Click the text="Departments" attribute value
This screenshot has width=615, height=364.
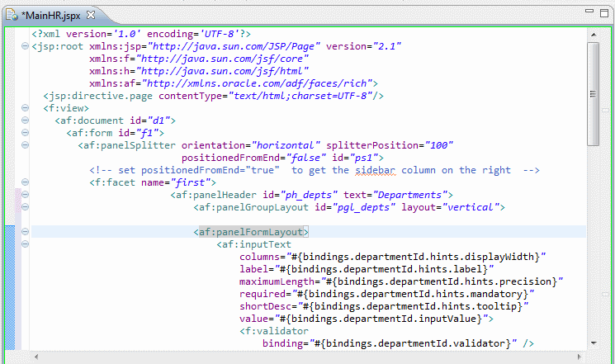tap(410, 195)
